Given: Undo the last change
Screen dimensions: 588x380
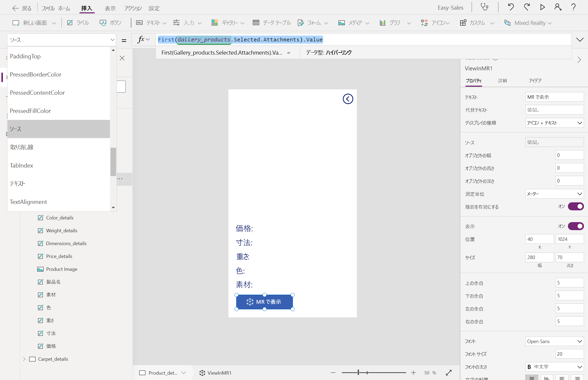Looking at the screenshot, I should [x=510, y=7].
